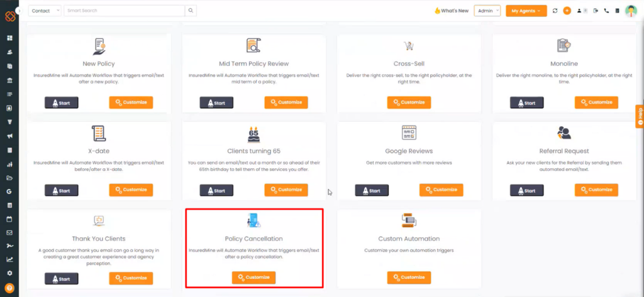Customize Clients turning 65 automation

coord(286,190)
